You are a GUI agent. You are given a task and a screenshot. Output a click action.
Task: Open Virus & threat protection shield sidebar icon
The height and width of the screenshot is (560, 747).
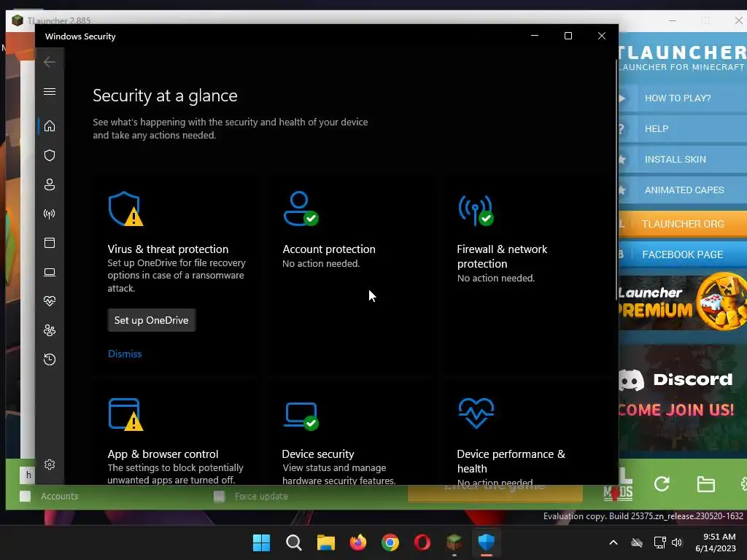(x=50, y=155)
